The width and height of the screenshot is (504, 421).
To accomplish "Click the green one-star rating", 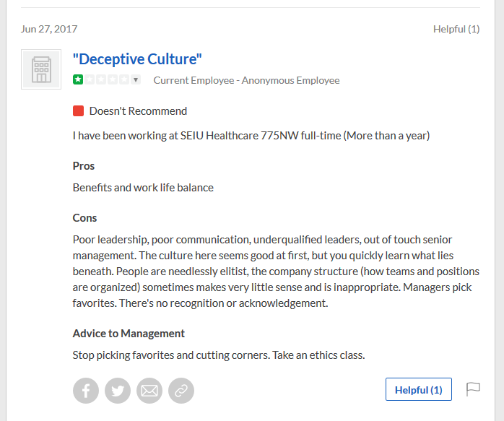I will pos(78,79).
